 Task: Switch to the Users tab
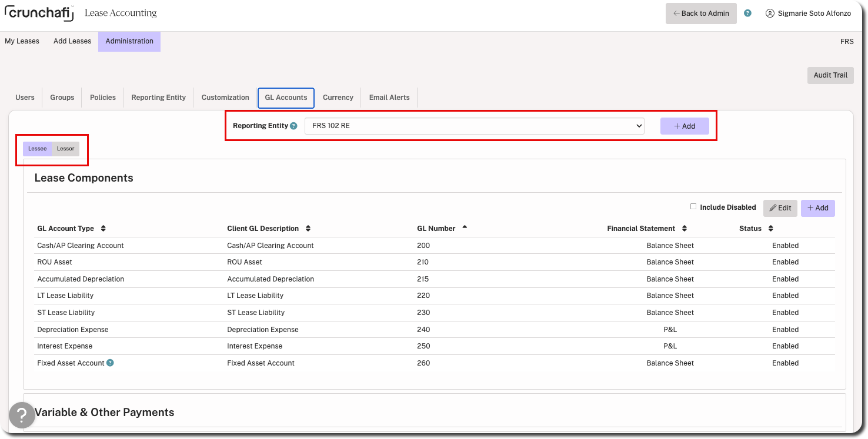25,98
